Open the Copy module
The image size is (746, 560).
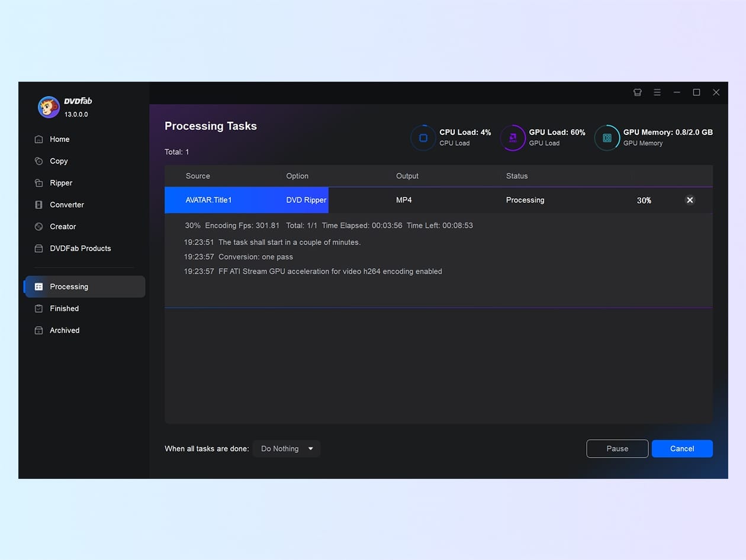[59, 161]
